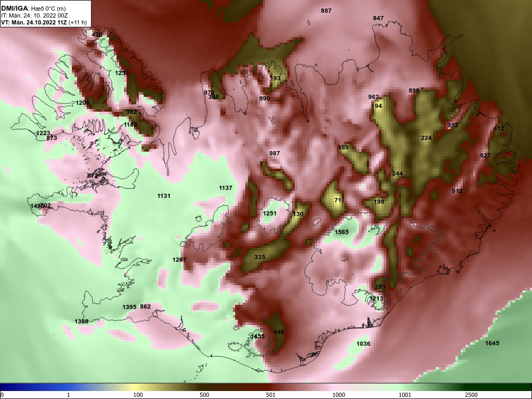Click the color scale label "2500"

[x=471, y=395]
